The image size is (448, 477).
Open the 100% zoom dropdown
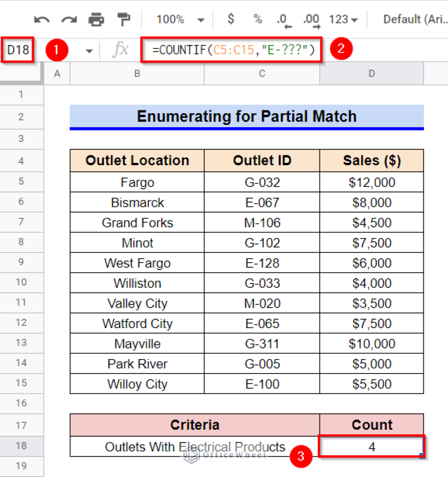click(180, 19)
